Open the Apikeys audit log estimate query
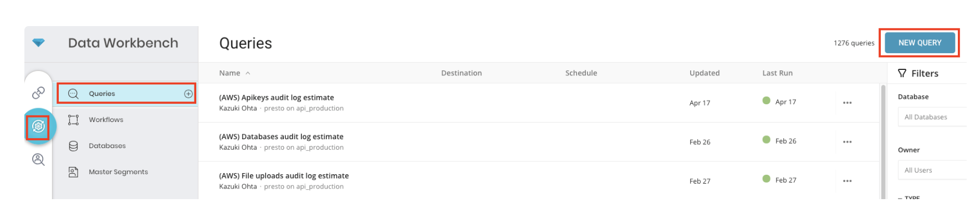This screenshot has height=223, width=980. click(276, 98)
